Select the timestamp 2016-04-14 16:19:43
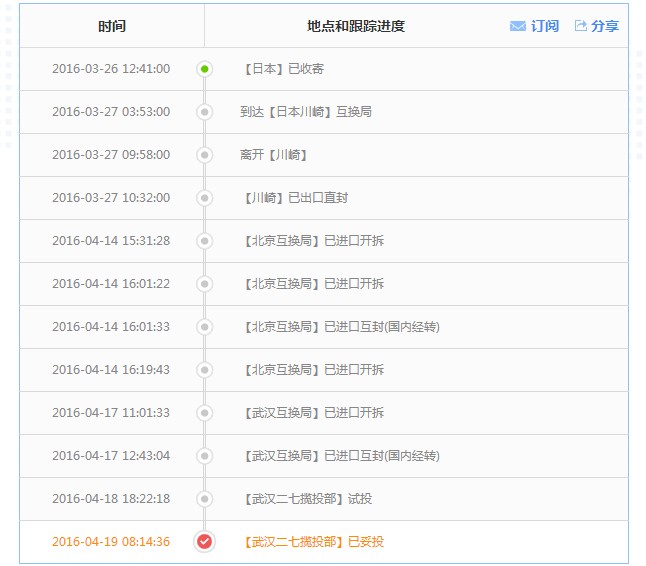This screenshot has height=566, width=646. 111,370
